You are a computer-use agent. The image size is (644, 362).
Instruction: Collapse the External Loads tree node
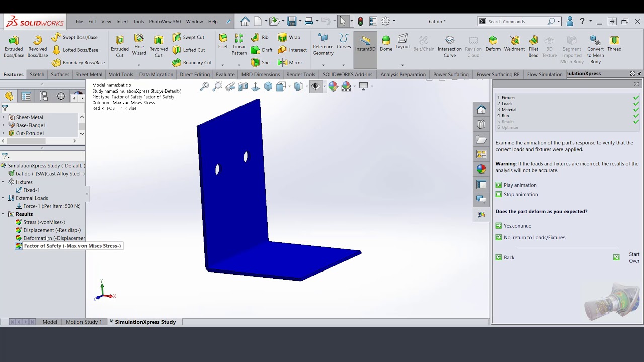(4, 198)
